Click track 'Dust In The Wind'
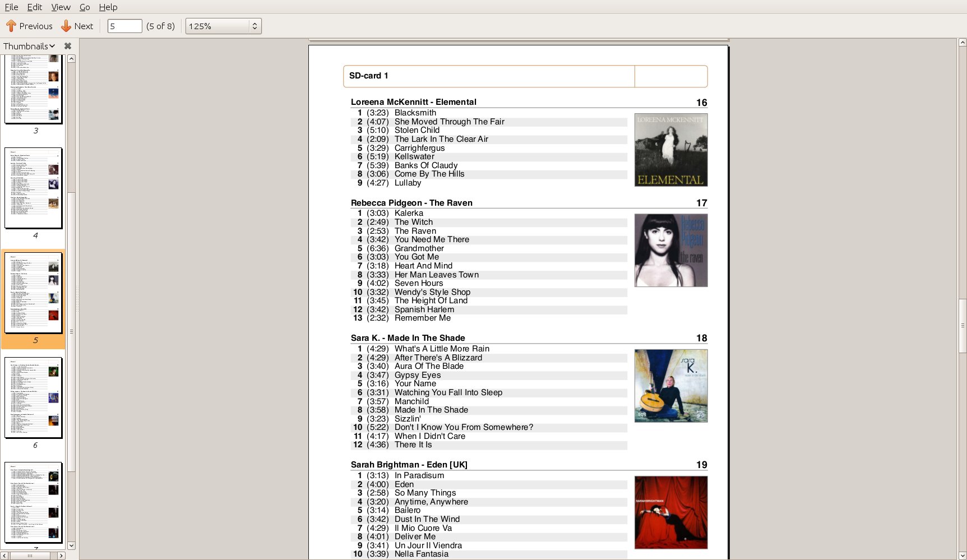Screen dimensions: 967x560 427,519
